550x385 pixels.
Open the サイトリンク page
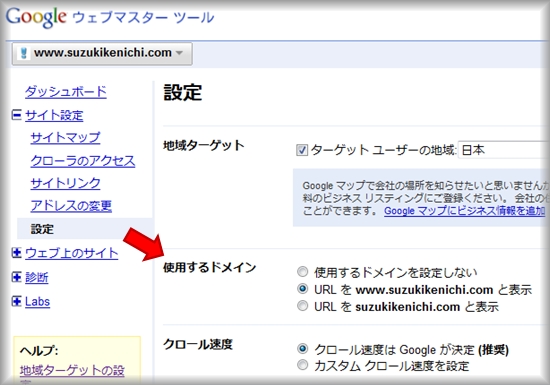(x=65, y=183)
